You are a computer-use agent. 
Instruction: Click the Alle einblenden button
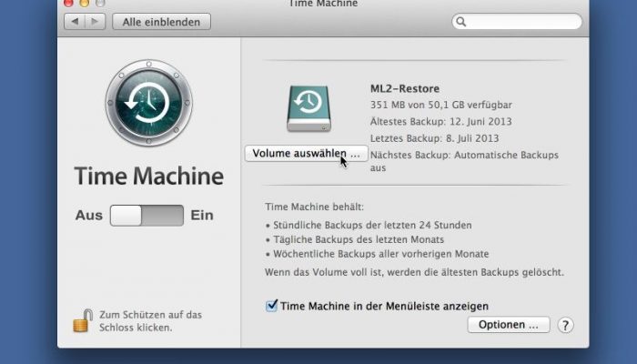162,22
